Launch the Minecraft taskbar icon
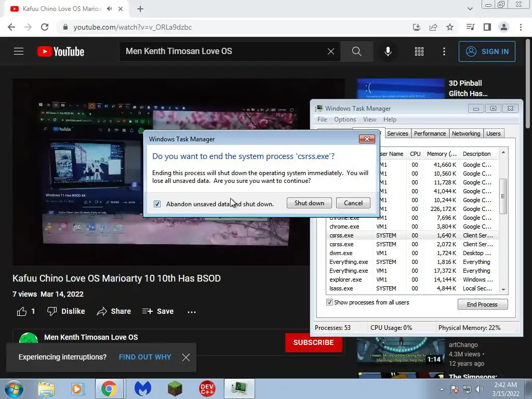Screen dimensions: 532x399 pyautogui.click(x=175, y=389)
